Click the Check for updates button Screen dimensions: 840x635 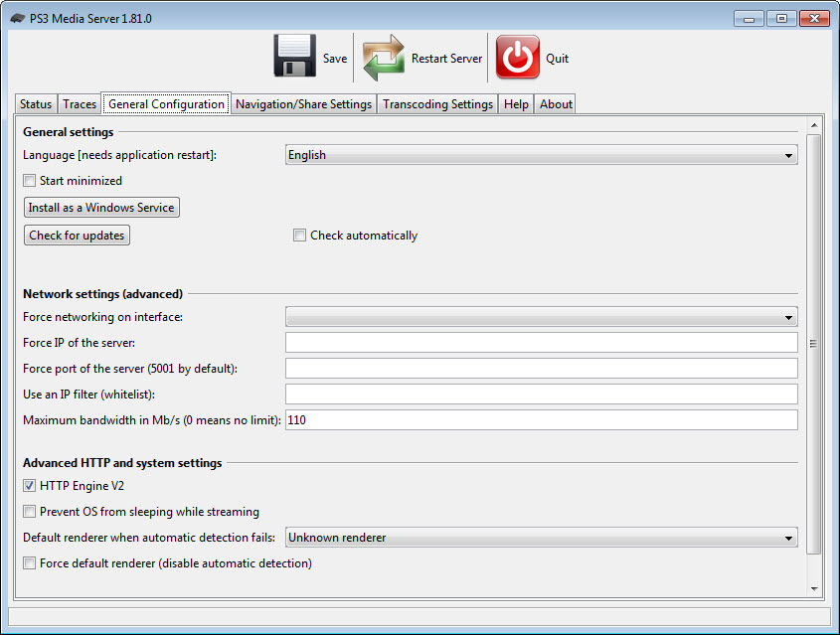[x=77, y=236]
